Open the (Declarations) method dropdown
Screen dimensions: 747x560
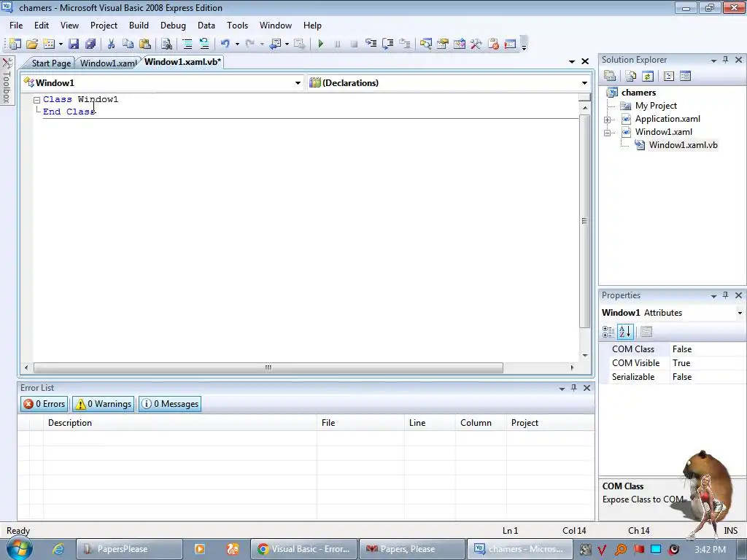point(584,83)
